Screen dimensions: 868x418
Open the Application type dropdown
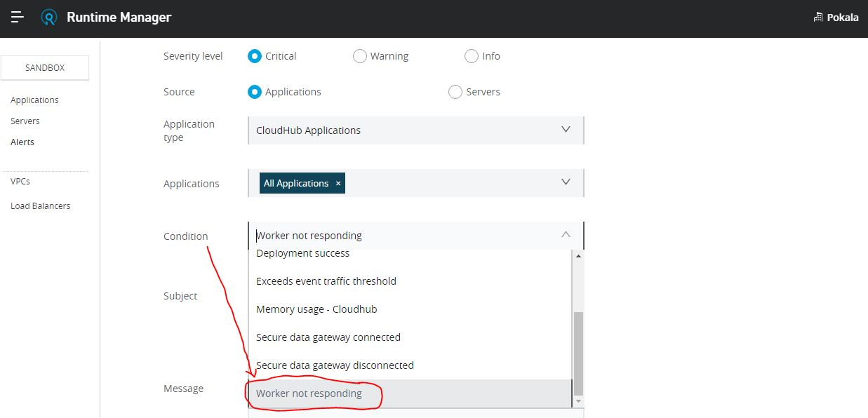(416, 130)
